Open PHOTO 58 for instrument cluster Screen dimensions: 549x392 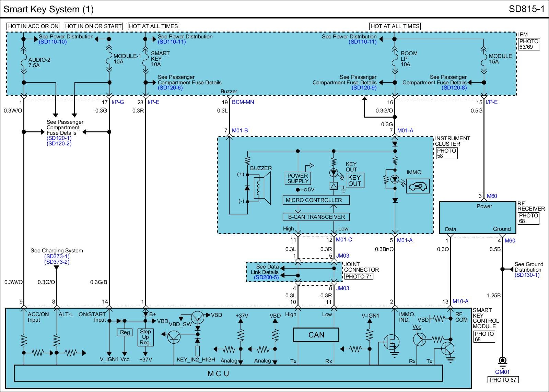click(446, 153)
